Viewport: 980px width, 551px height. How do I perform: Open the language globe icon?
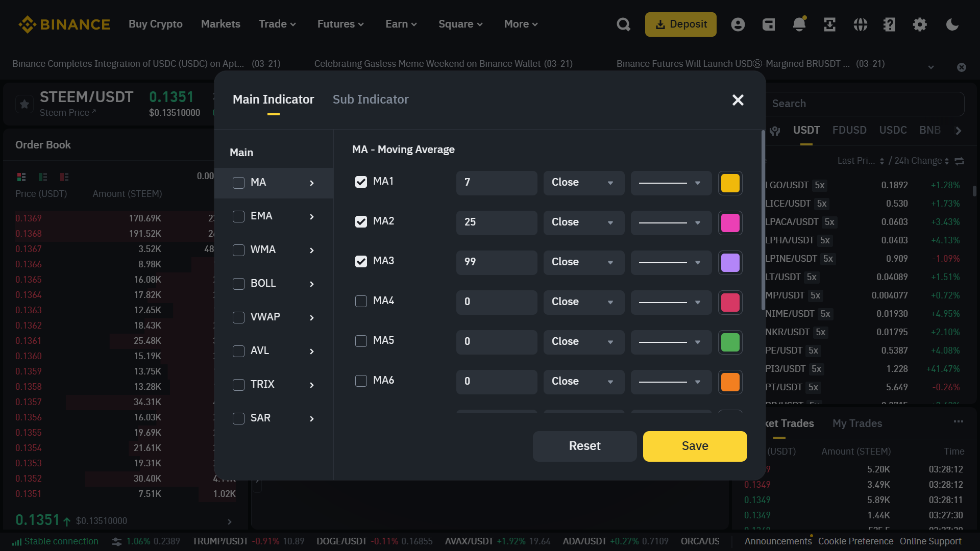(x=861, y=24)
